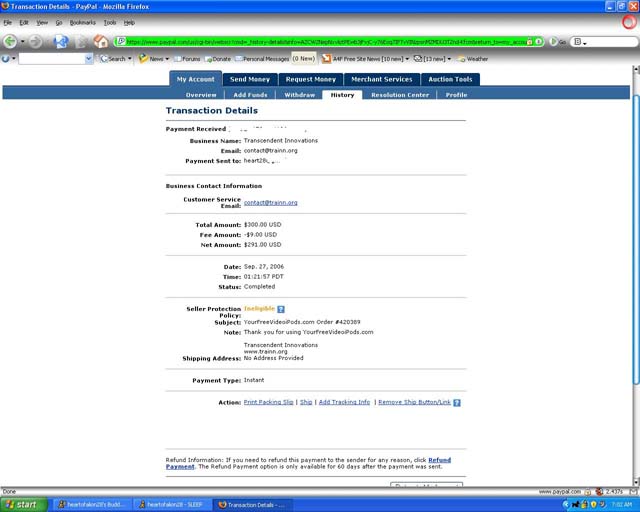Click the Stop loading icon

point(81,41)
